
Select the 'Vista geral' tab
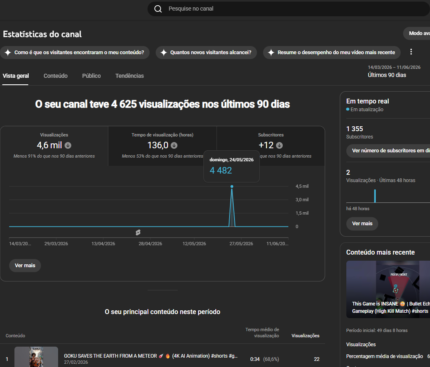click(x=16, y=76)
